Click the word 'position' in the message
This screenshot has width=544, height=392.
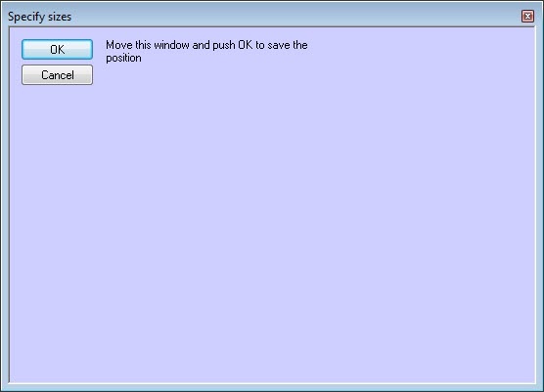pos(123,58)
